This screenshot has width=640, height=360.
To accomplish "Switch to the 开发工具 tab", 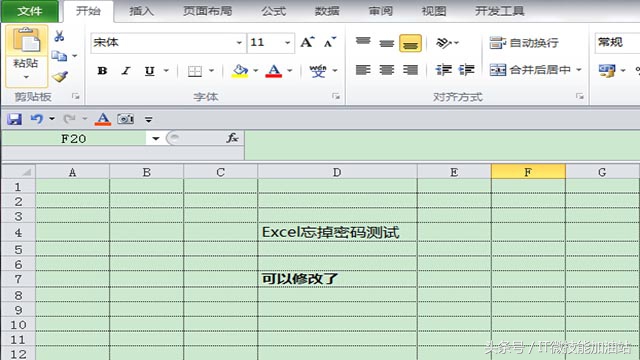I will click(499, 11).
